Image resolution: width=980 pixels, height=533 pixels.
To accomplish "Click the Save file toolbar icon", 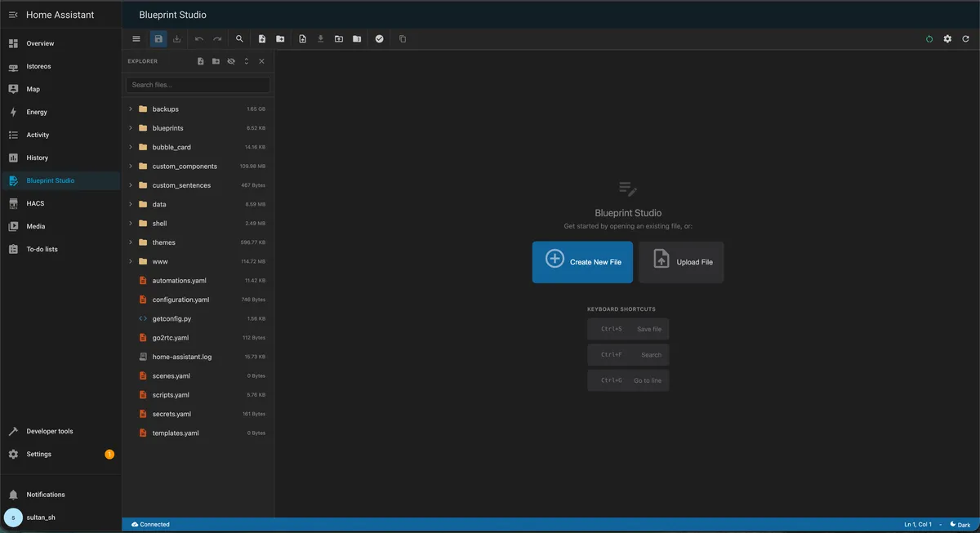I will [158, 39].
